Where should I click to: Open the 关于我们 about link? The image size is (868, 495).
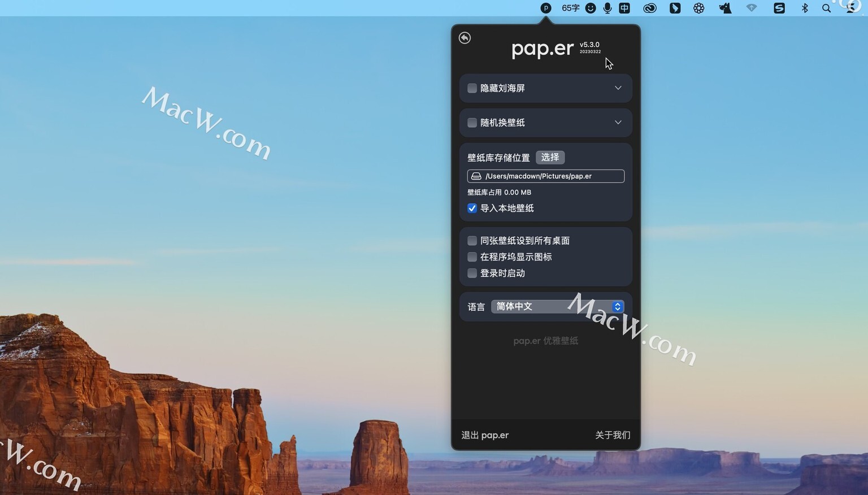coord(613,435)
